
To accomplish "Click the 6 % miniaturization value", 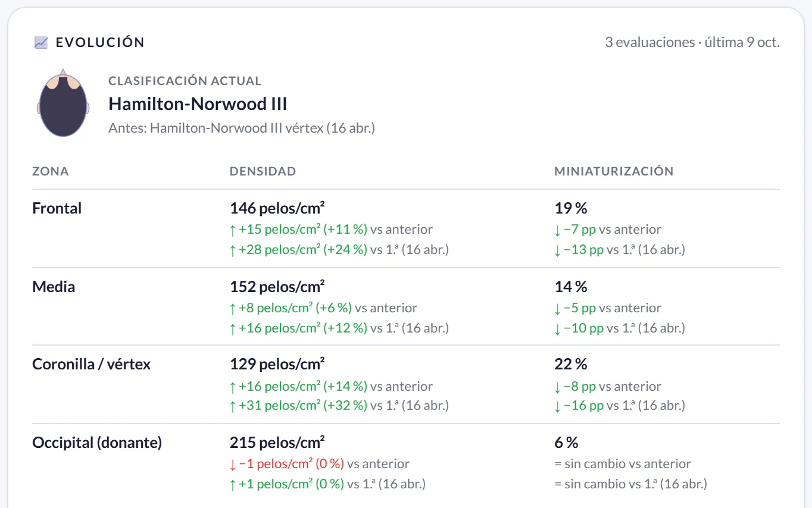I will coord(567,443).
